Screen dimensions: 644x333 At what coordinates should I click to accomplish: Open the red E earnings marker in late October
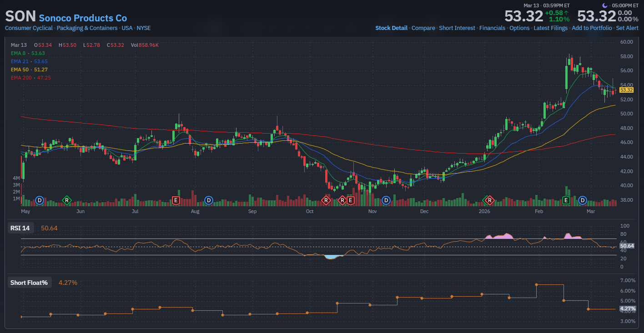click(350, 200)
